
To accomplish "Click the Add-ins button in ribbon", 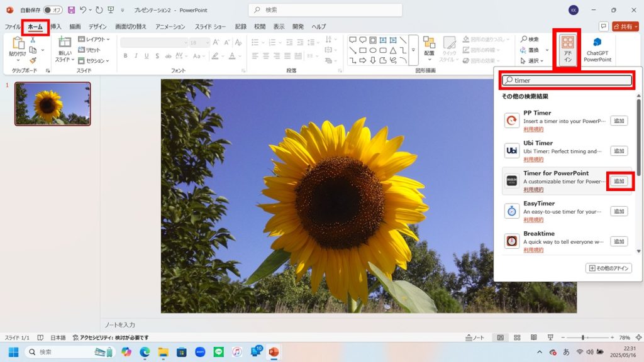I will pyautogui.click(x=567, y=48).
